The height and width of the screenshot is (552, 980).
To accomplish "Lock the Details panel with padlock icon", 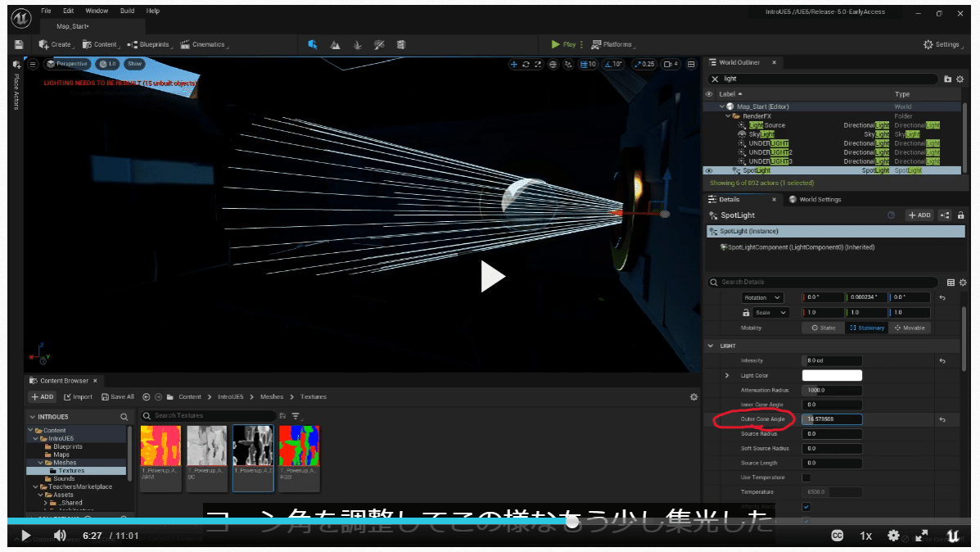I will coord(960,215).
